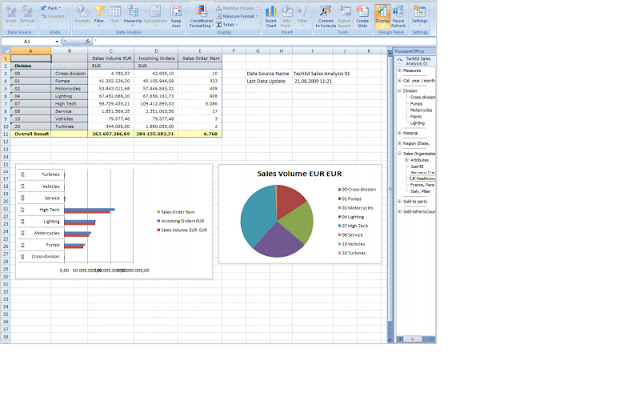The height and width of the screenshot is (413, 640).
Task: Open the Name Box dropdown arrow
Action: 57,42
